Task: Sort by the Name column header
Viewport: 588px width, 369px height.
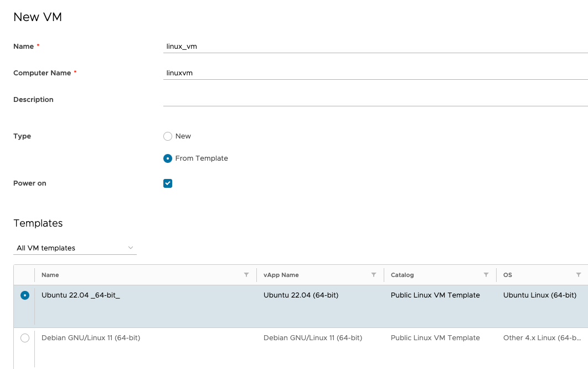Action: tap(50, 275)
